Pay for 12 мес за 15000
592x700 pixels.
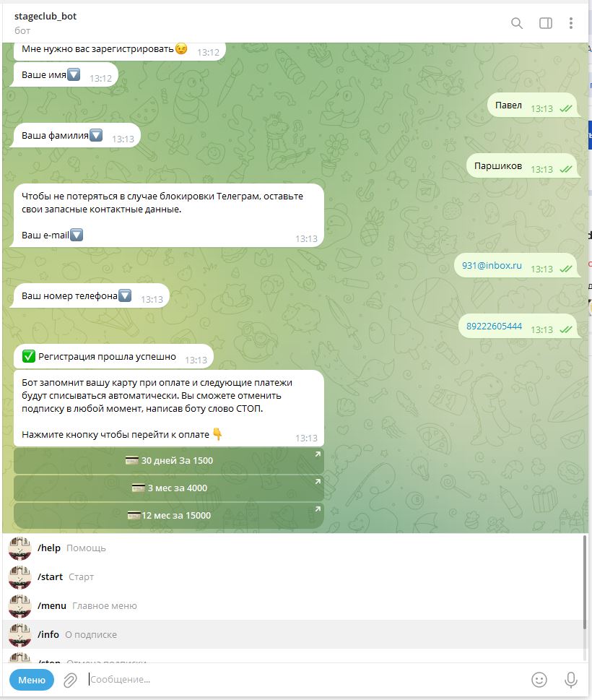point(169,516)
